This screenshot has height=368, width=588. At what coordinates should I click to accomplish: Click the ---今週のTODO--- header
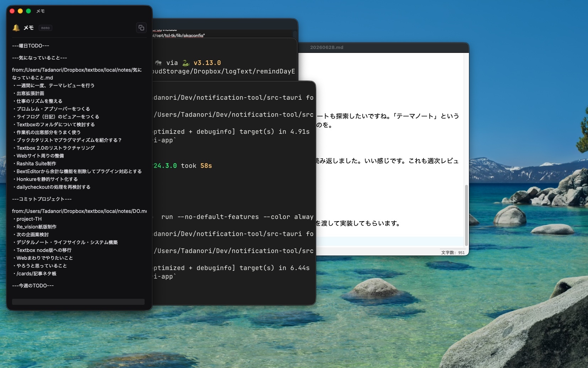click(x=33, y=286)
